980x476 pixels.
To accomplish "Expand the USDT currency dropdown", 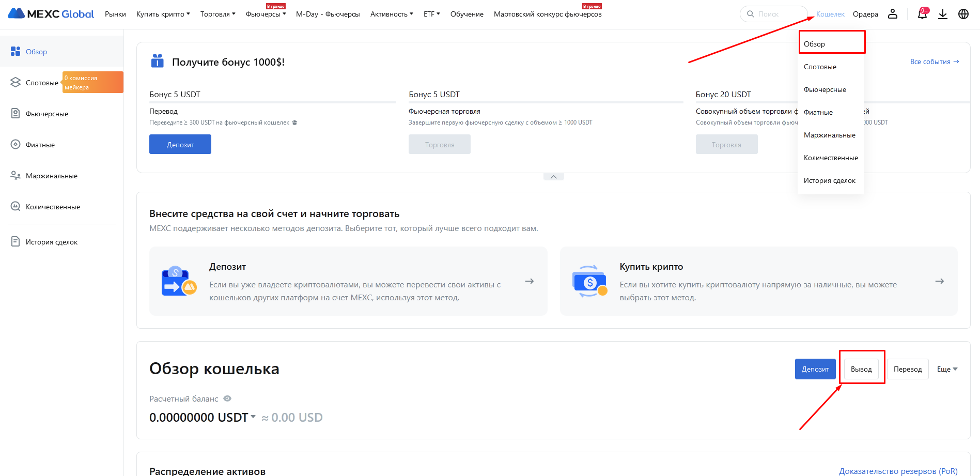I will 253,417.
